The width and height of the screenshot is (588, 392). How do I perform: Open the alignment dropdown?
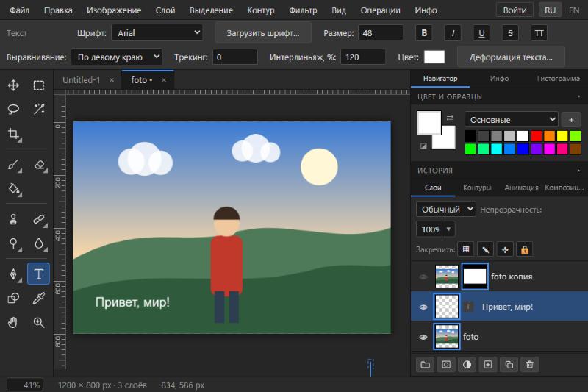click(117, 57)
